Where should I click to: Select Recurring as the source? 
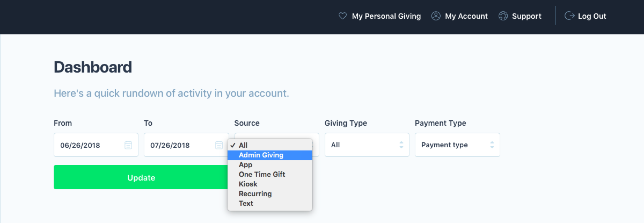tap(255, 194)
